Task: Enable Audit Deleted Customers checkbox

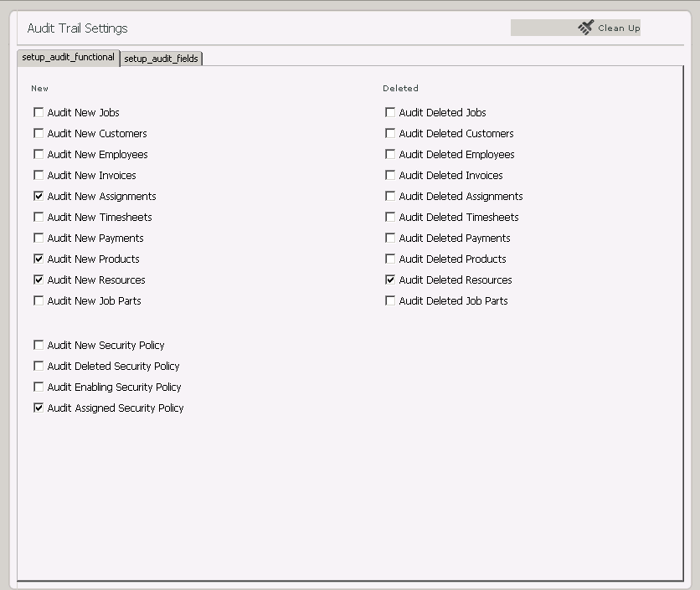Action: coord(390,133)
